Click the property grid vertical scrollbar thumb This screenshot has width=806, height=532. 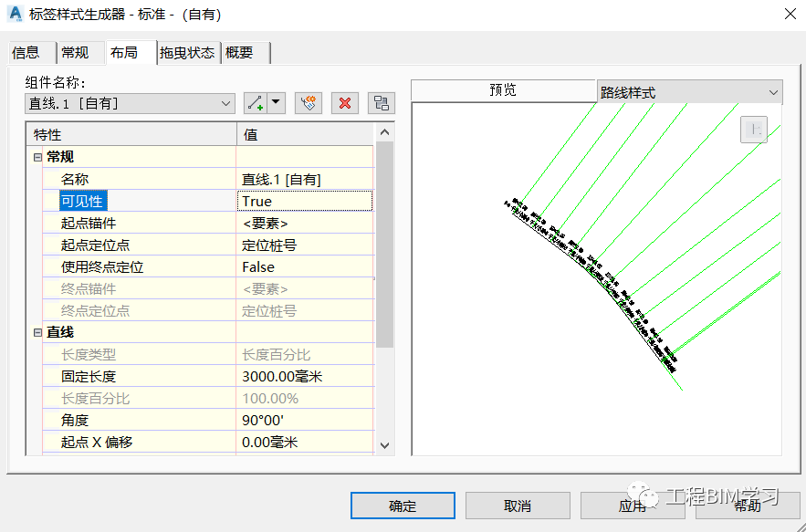point(384,245)
